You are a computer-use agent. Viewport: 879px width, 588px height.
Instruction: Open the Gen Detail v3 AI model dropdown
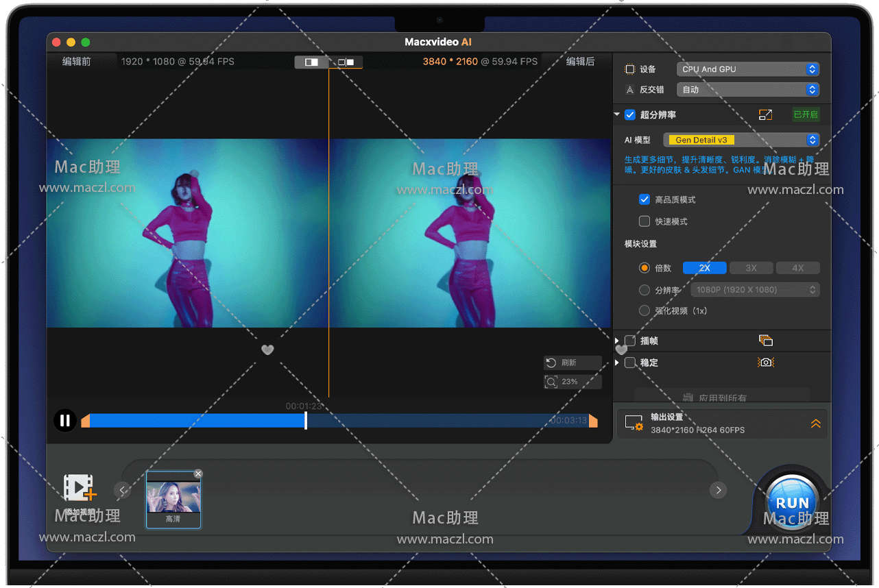pyautogui.click(x=740, y=140)
